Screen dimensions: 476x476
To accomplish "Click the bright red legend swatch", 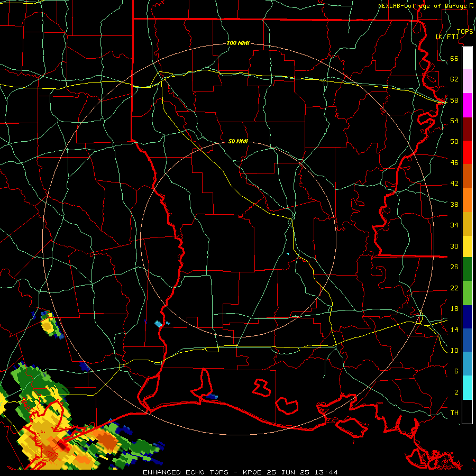I will pyautogui.click(x=467, y=152).
